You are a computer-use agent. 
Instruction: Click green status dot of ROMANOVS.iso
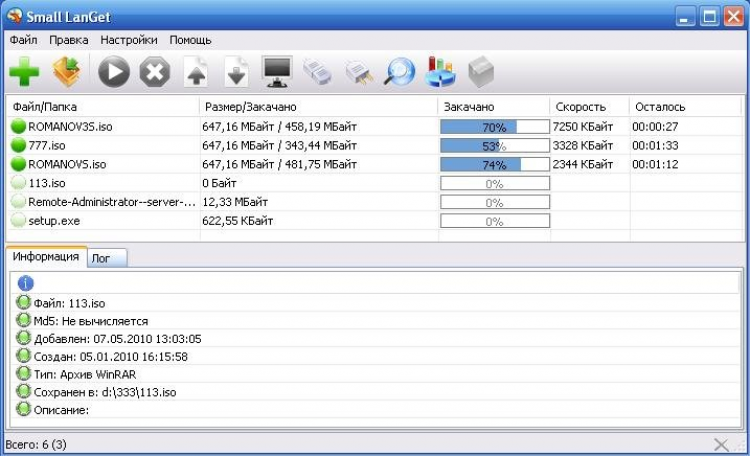[x=18, y=164]
